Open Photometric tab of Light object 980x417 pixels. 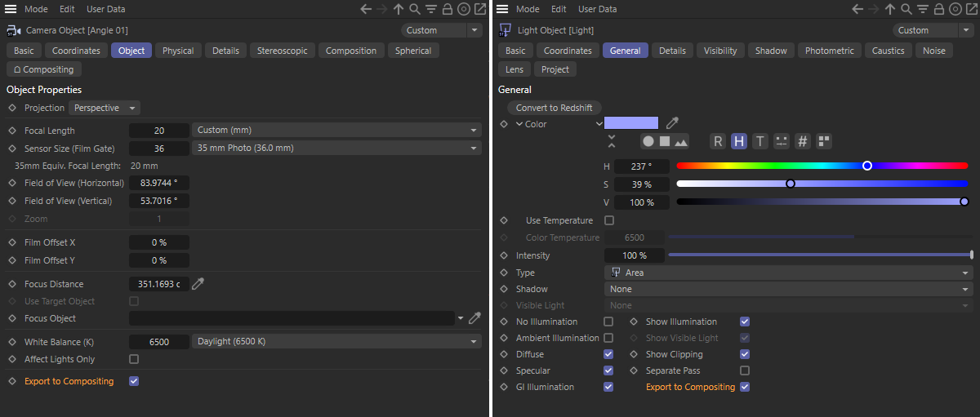(829, 51)
